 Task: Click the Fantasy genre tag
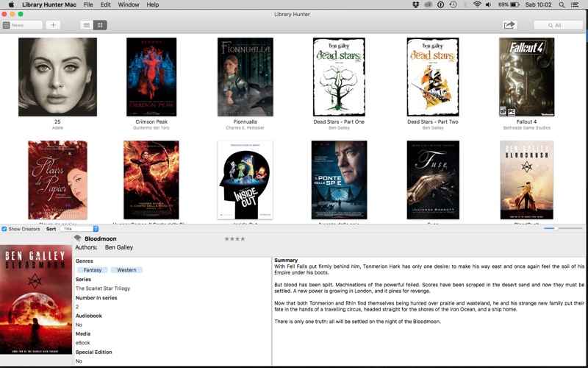pos(93,270)
